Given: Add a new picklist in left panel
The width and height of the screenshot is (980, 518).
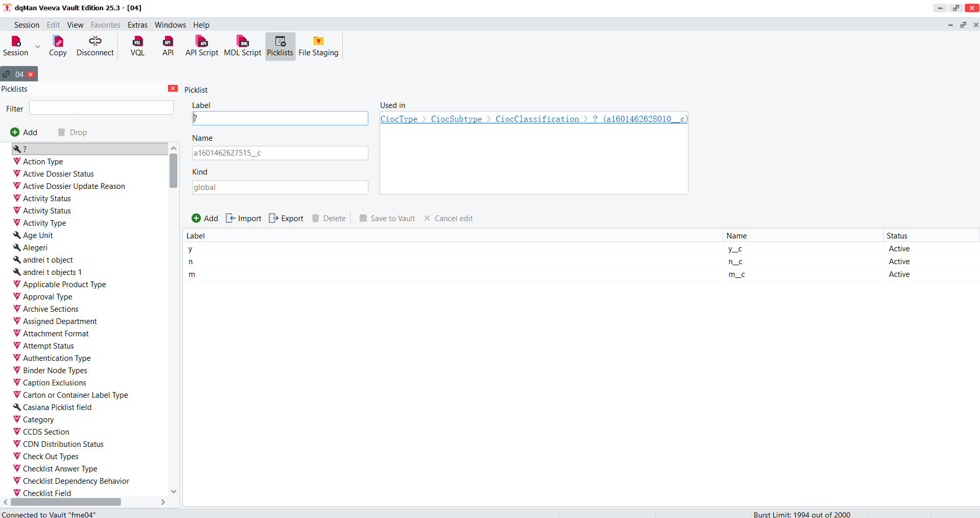Looking at the screenshot, I should (x=24, y=133).
